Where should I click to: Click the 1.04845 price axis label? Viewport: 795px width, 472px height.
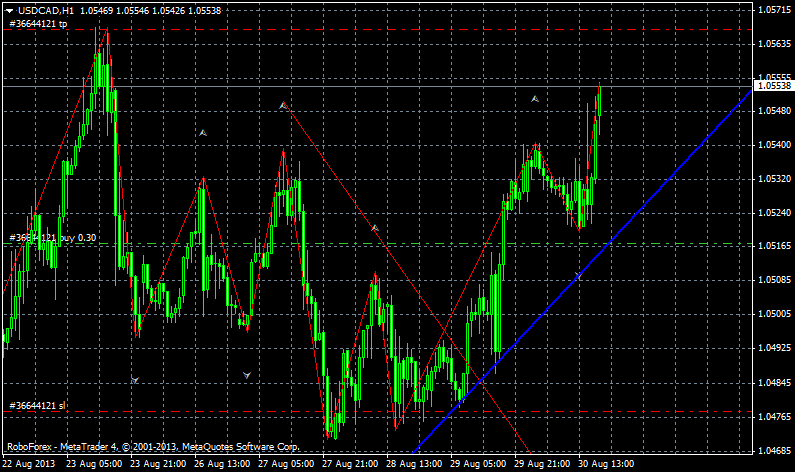pos(774,382)
